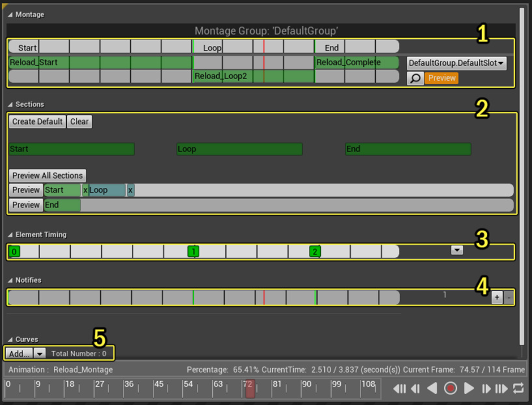Jump to the first frame of the animation
The width and height of the screenshot is (532, 405).
[x=400, y=389]
